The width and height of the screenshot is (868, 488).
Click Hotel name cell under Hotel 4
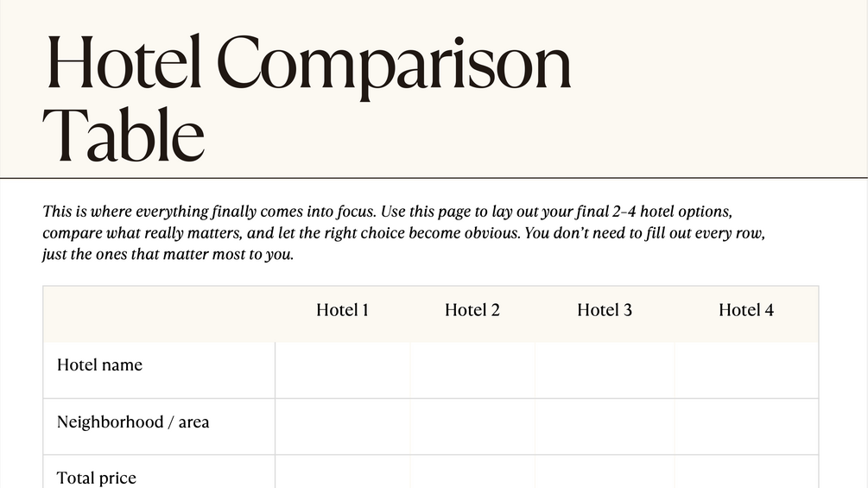tap(747, 371)
